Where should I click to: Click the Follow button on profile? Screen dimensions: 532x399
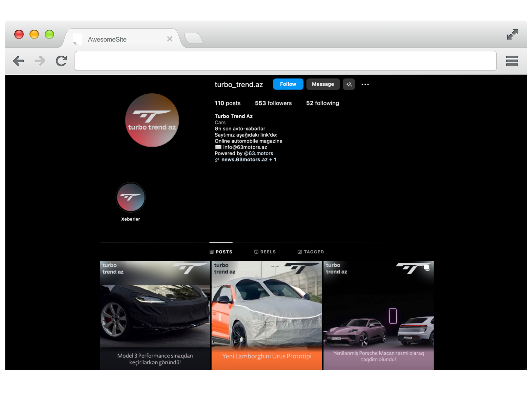[x=287, y=84]
